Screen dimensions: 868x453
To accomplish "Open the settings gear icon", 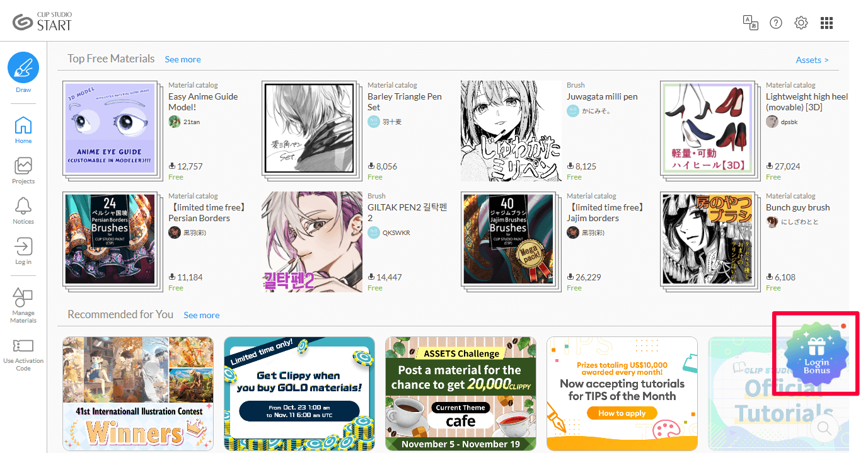I will tap(801, 23).
